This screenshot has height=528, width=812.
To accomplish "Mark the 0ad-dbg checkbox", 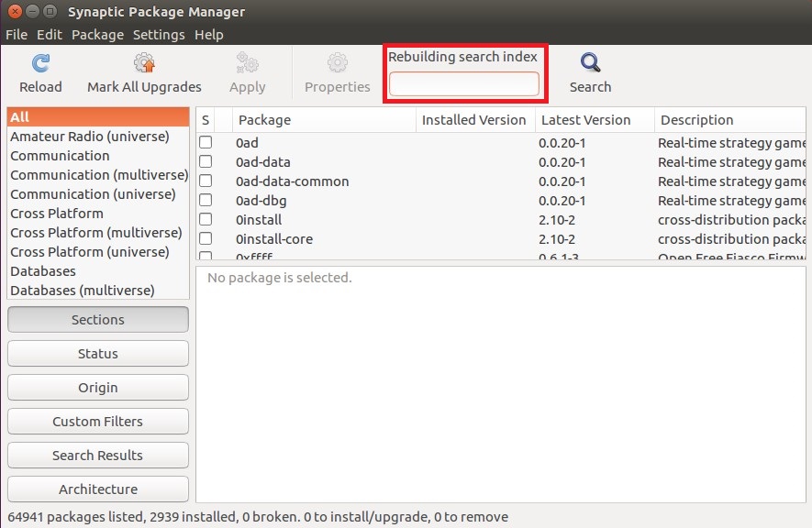I will coord(206,200).
